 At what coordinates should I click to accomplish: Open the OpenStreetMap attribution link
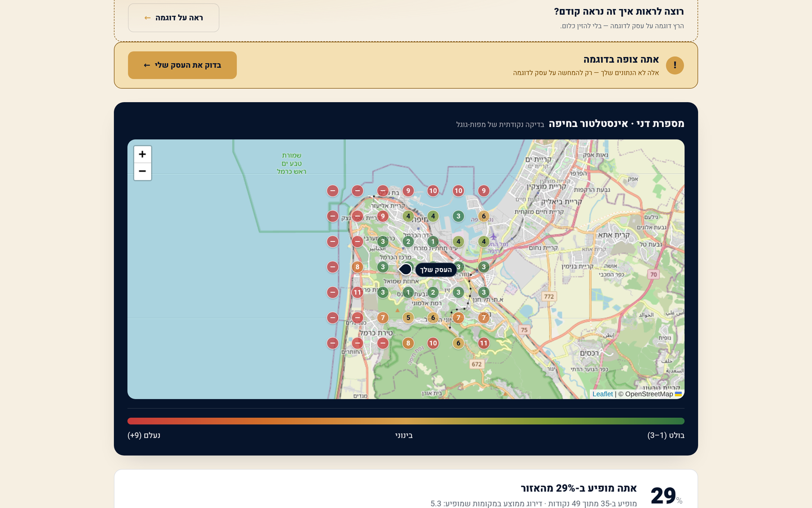click(648, 394)
